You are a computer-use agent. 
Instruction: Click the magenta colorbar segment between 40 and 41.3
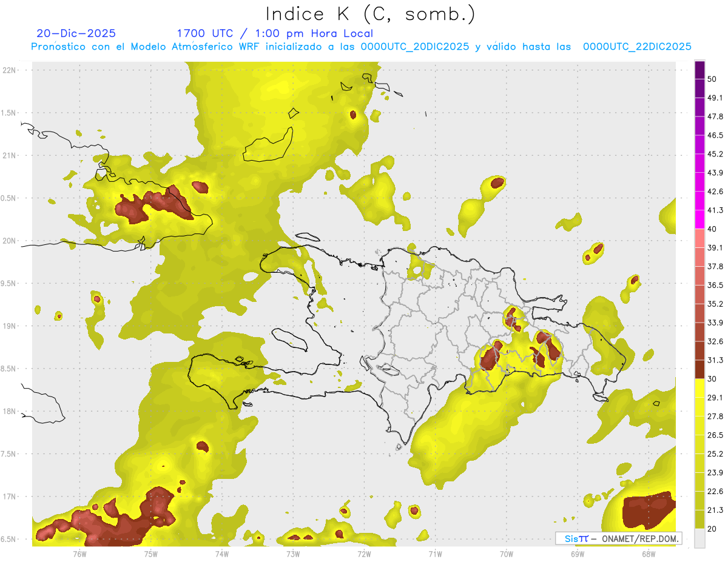pyautogui.click(x=699, y=219)
